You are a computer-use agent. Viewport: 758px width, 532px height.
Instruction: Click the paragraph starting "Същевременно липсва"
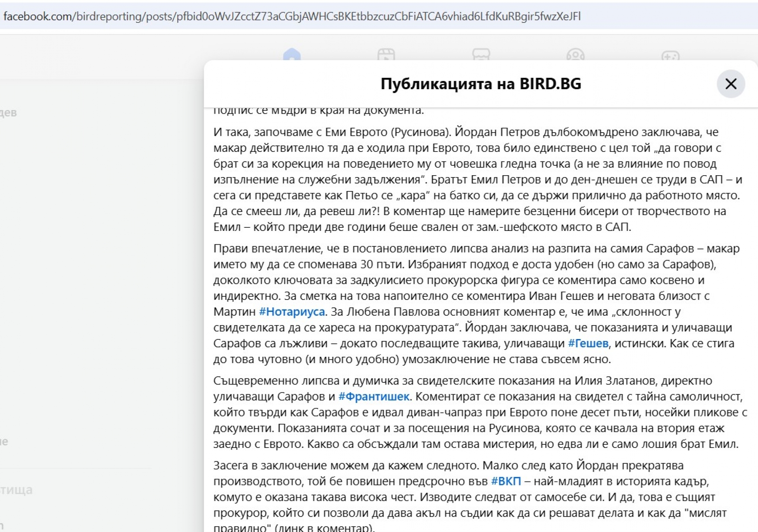(474, 412)
